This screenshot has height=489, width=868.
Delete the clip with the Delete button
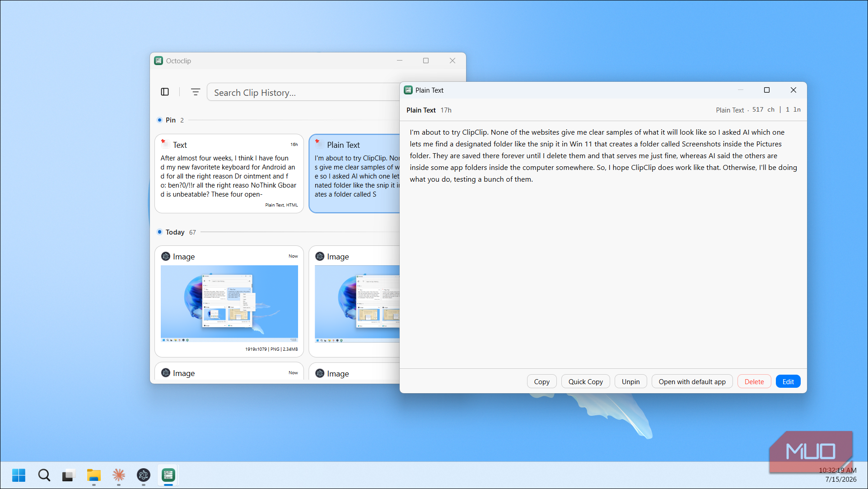pyautogui.click(x=754, y=381)
